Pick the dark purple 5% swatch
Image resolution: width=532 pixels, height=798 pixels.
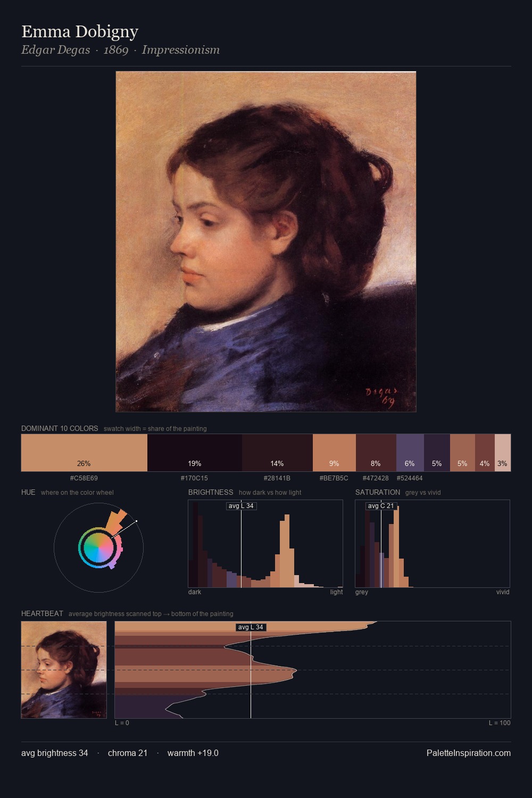(x=437, y=453)
